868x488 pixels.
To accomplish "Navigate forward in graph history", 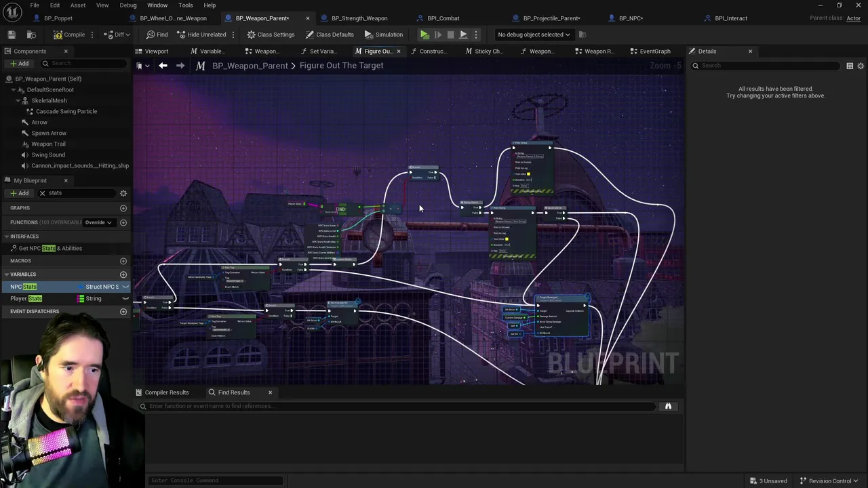I will coord(180,66).
